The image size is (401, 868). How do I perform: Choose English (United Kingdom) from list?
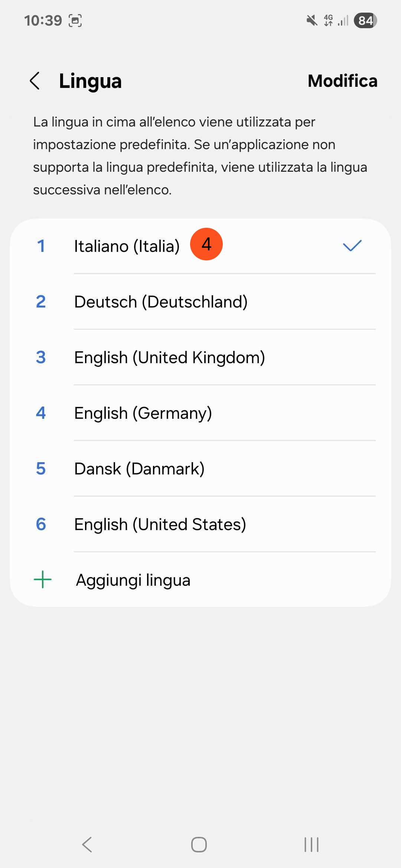169,358
